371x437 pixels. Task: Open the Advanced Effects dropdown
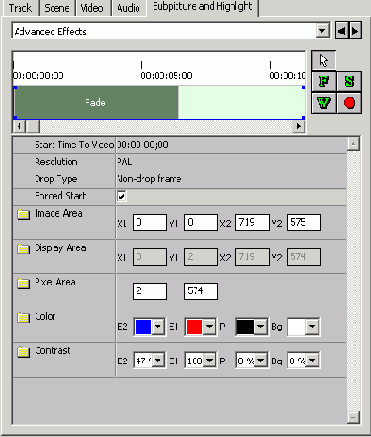click(x=322, y=31)
